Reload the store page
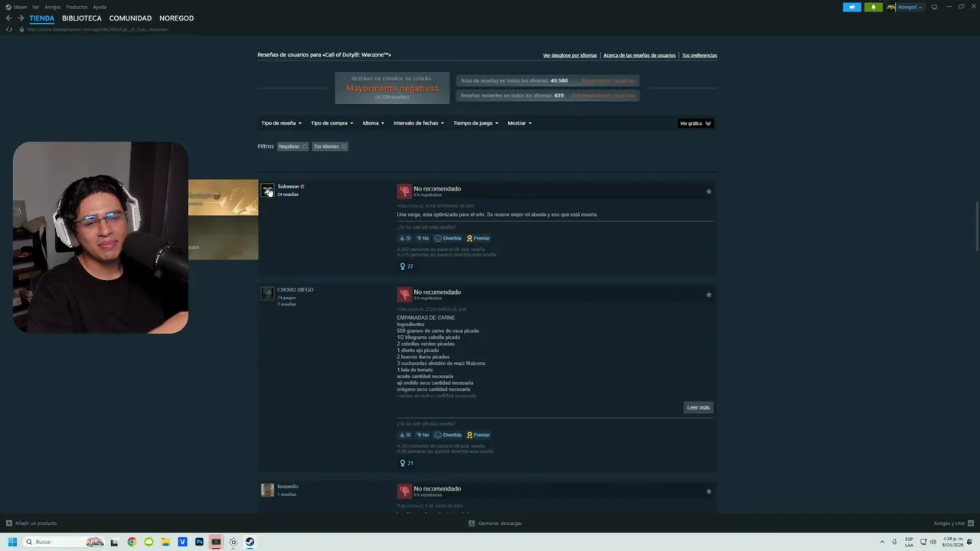980x551 pixels. click(9, 29)
